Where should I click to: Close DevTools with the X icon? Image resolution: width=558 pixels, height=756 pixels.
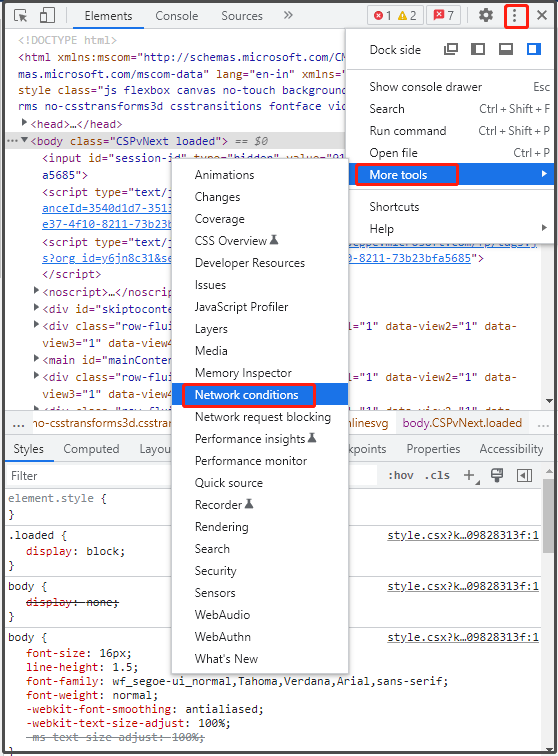click(542, 15)
